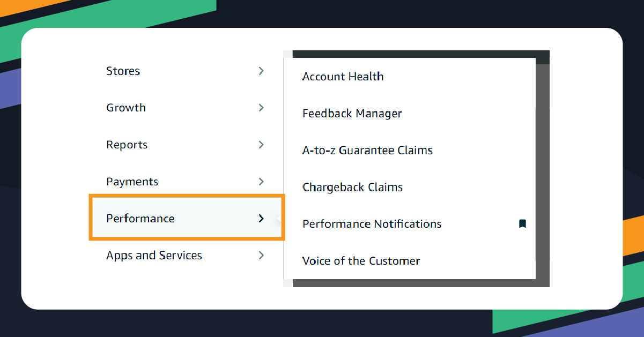Image resolution: width=644 pixels, height=337 pixels.
Task: Expand the Reports menu chevron
Action: 261,145
